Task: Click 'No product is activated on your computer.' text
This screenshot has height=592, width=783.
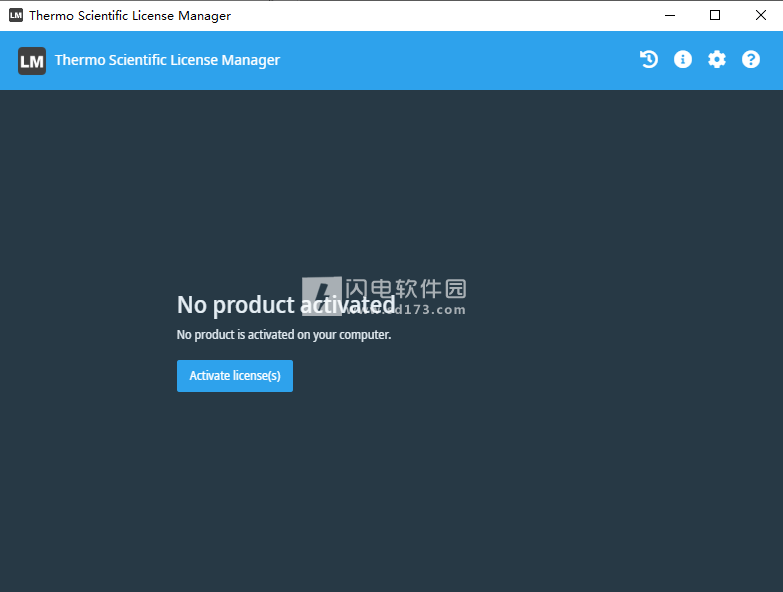Action: point(284,334)
